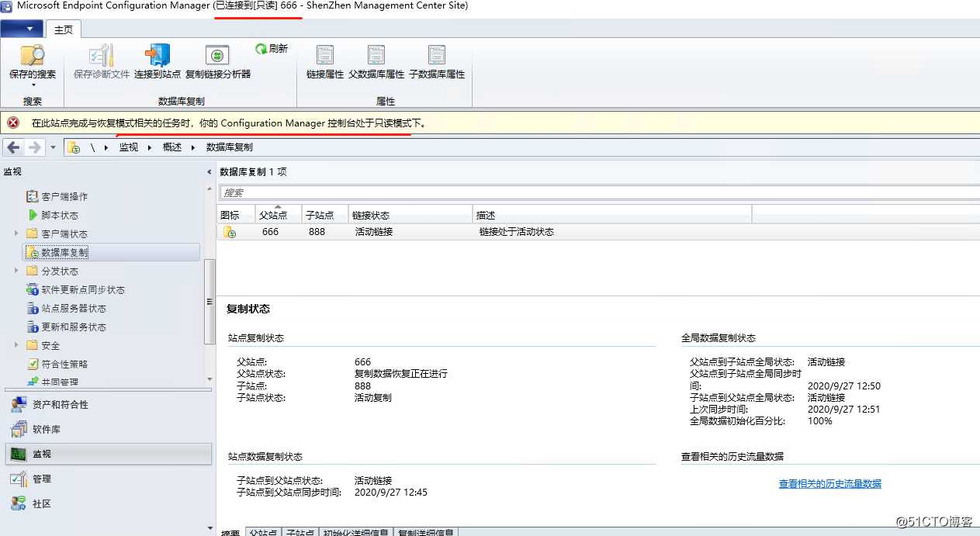Click the red error icon in warning bar

pyautogui.click(x=13, y=123)
